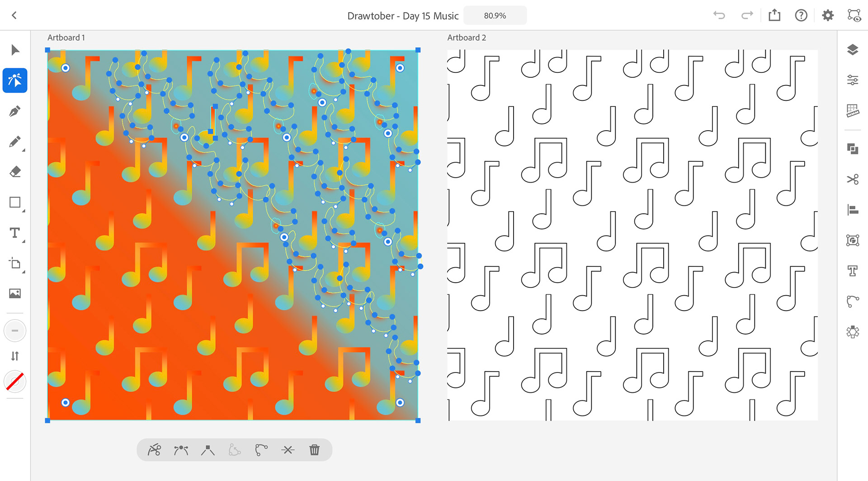868x481 pixels.
Task: Open the Properties panel sliders icon
Action: coord(853,80)
